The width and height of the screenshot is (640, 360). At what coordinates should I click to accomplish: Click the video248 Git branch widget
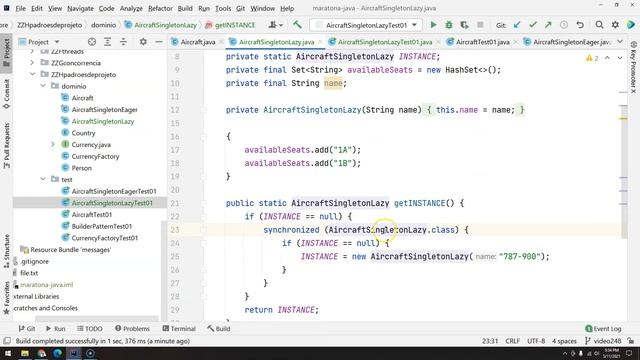coord(603,341)
